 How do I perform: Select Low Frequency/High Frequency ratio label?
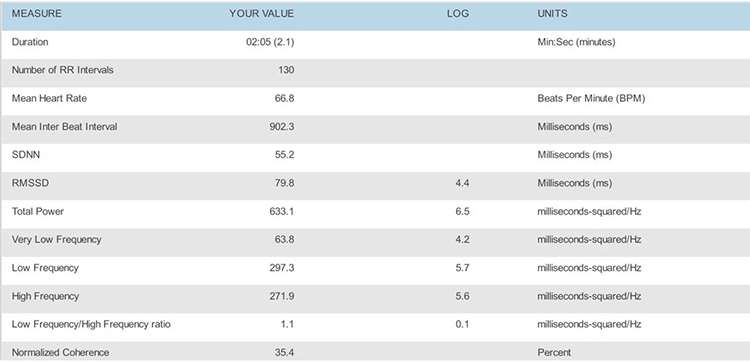click(91, 324)
